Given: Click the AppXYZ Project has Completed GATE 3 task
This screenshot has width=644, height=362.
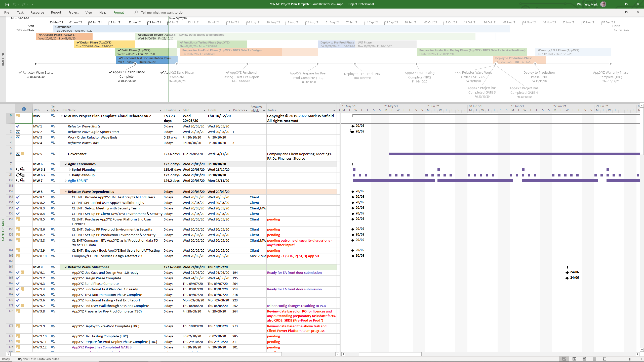Looking at the screenshot, I should pyautogui.click(x=102, y=347).
